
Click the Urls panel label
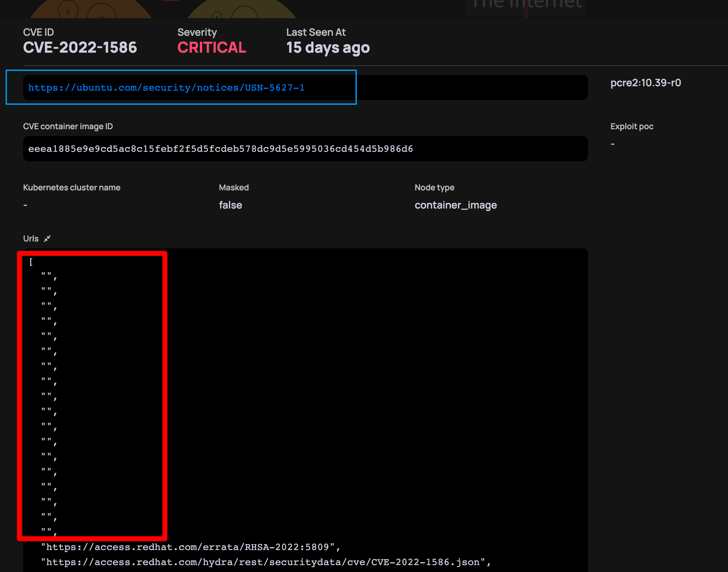[x=30, y=238]
